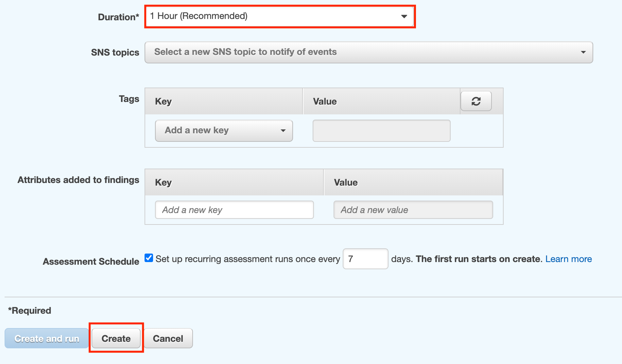This screenshot has height=364, width=622.
Task: Click the 'Assessment Schedule' label
Action: 91,261
